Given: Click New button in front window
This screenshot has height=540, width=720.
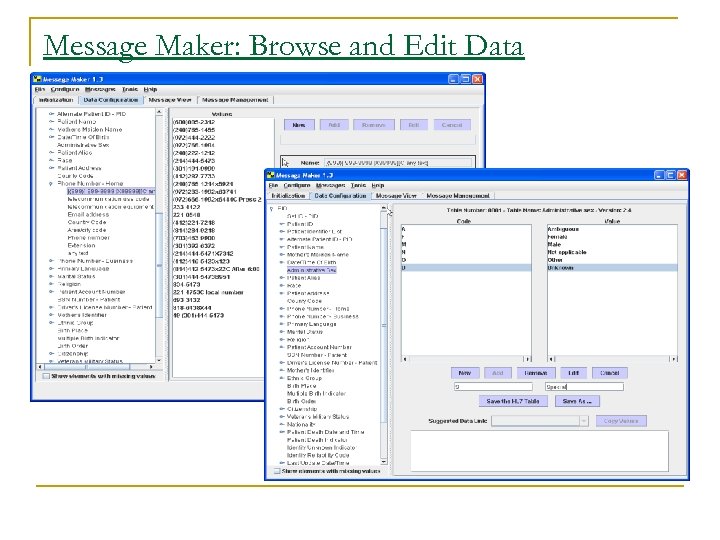Looking at the screenshot, I should 465,373.
